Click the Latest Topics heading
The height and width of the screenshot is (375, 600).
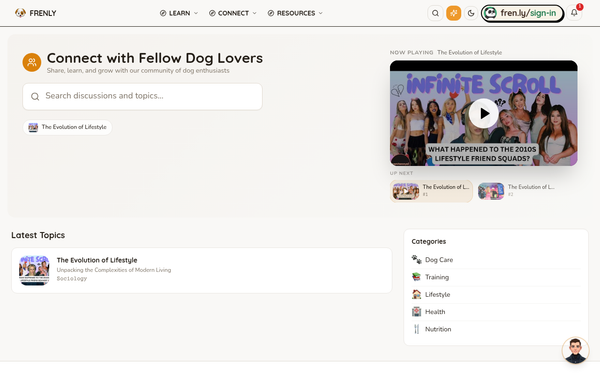[38, 235]
